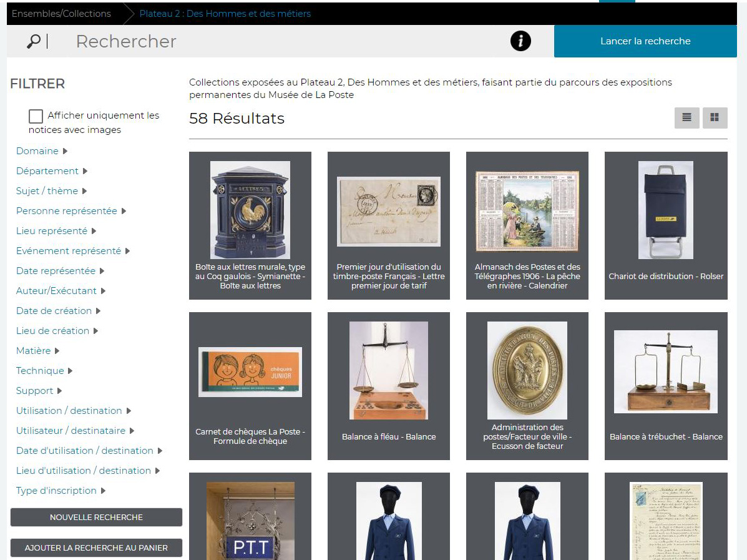This screenshot has height=560, width=747.
Task: Click 'Nouvelle recherche' button
Action: click(96, 517)
